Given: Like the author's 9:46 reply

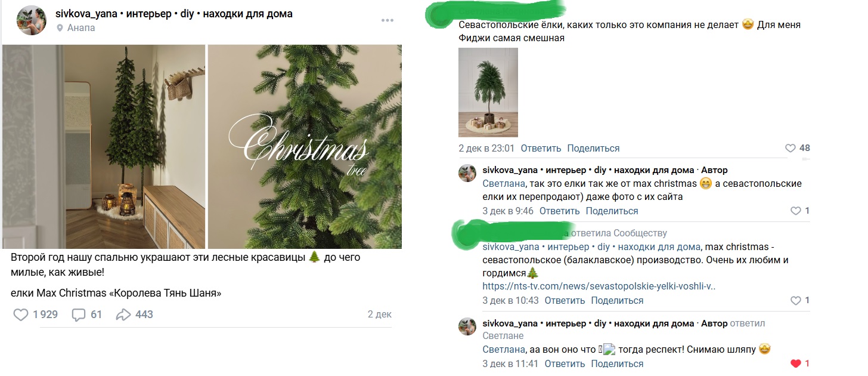Looking at the screenshot, I should tap(795, 211).
